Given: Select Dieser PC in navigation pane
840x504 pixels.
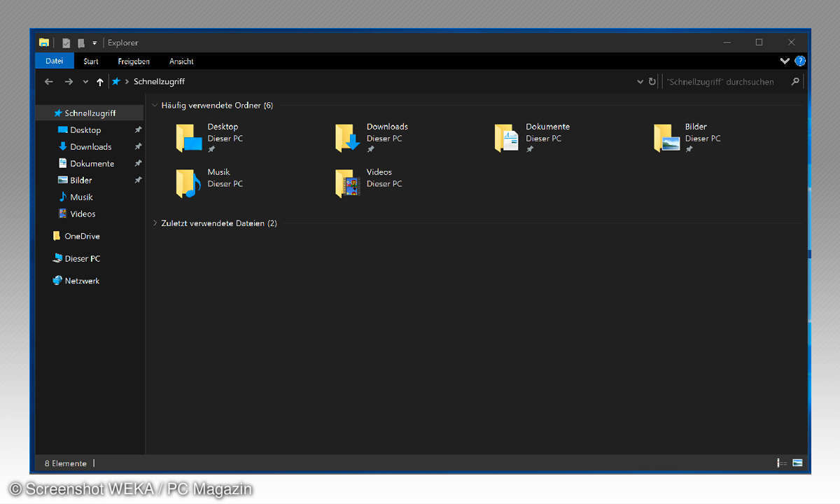Looking at the screenshot, I should (82, 258).
